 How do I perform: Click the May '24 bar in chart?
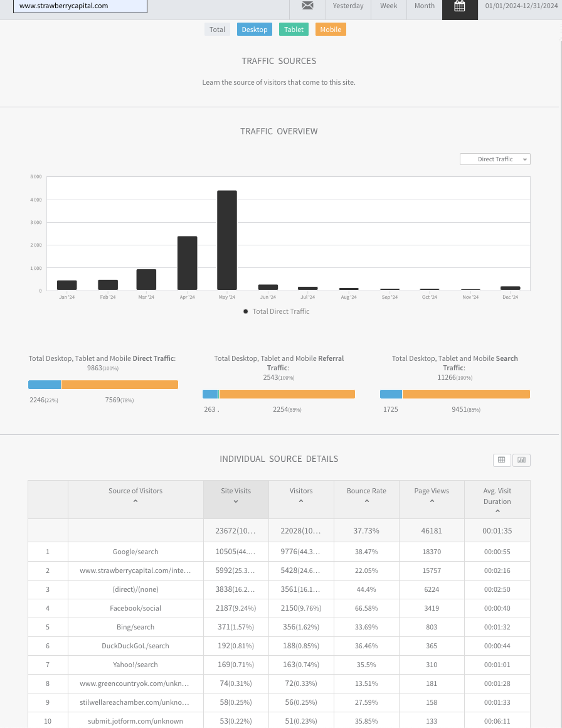click(x=227, y=240)
